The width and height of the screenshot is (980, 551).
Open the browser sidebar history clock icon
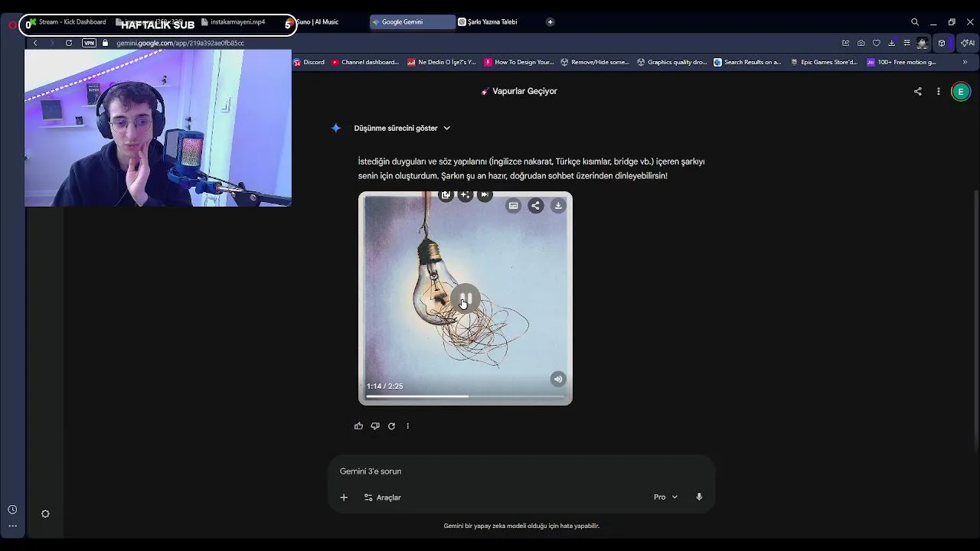12,510
